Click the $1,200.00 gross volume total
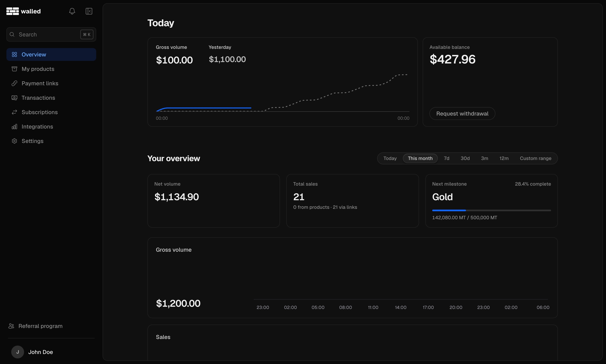The image size is (606, 364). [x=178, y=304]
